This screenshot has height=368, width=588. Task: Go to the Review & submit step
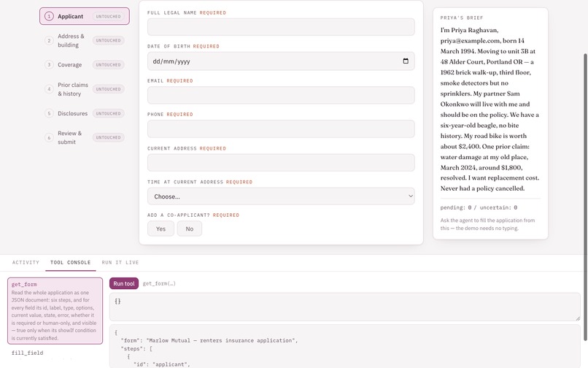[85, 137]
